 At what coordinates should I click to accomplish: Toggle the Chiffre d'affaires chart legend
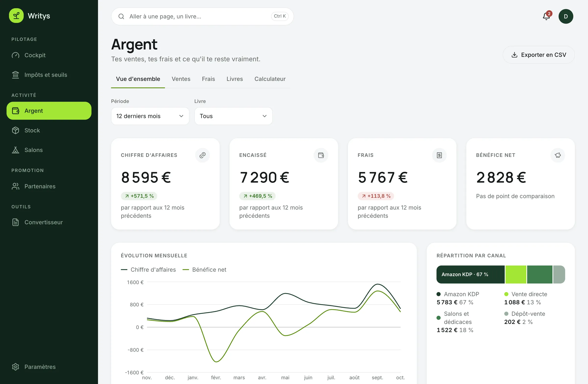148,270
